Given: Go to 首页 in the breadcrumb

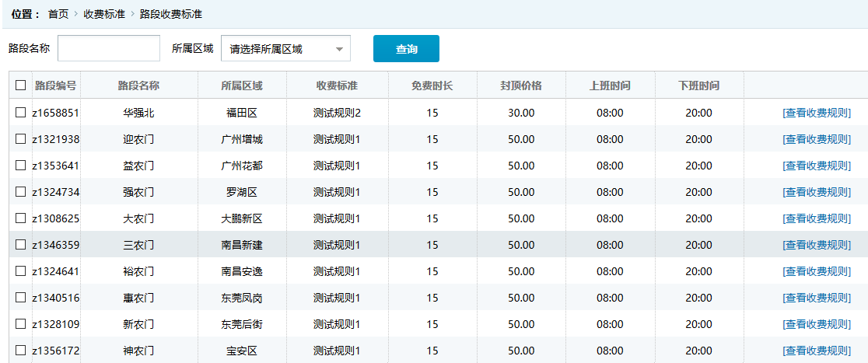Looking at the screenshot, I should tap(58, 14).
